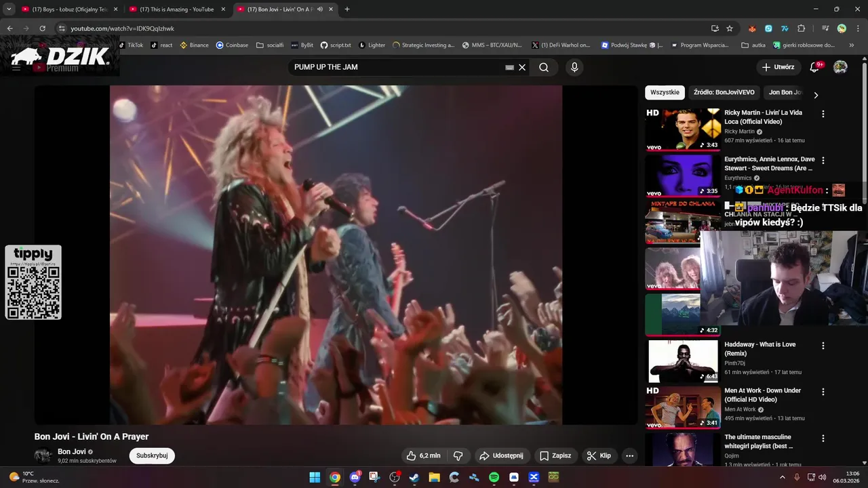Click the address bar URL
Image resolution: width=868 pixels, height=488 pixels.
click(x=123, y=28)
